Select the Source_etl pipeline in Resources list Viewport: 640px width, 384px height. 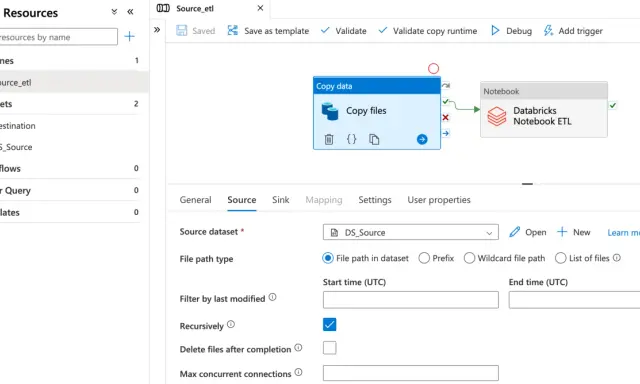point(74,82)
